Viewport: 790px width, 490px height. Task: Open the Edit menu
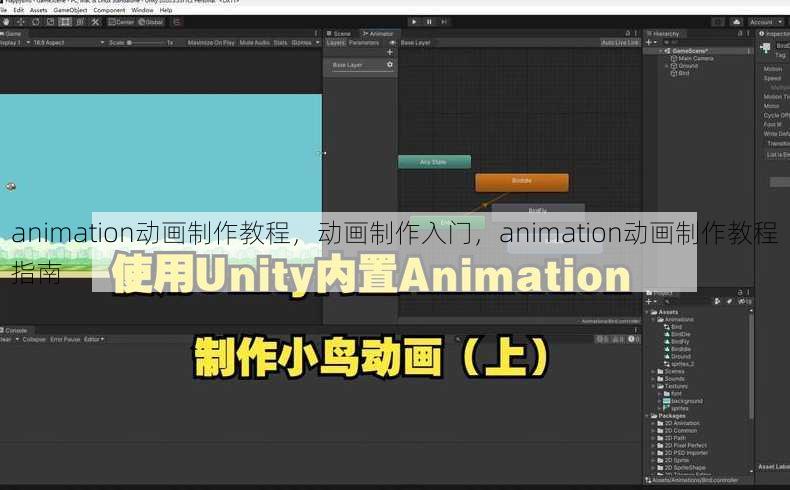pyautogui.click(x=19, y=10)
